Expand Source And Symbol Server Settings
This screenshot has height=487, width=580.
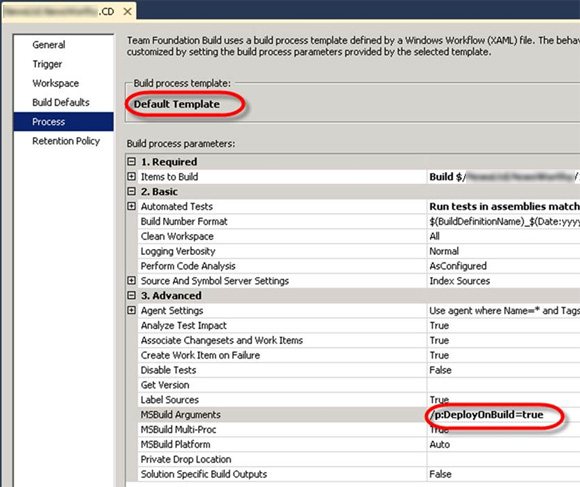(x=131, y=280)
